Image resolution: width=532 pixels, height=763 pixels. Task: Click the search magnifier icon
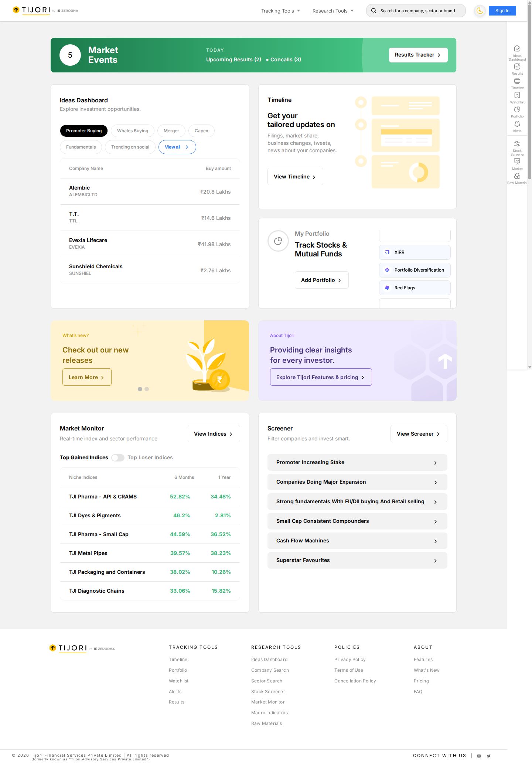[x=374, y=11]
